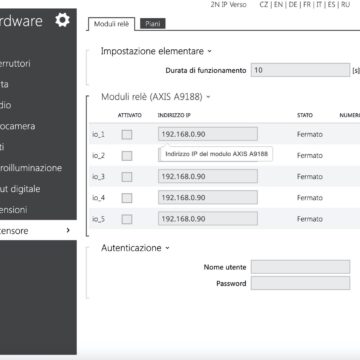Switch language to CZ

pyautogui.click(x=264, y=5)
